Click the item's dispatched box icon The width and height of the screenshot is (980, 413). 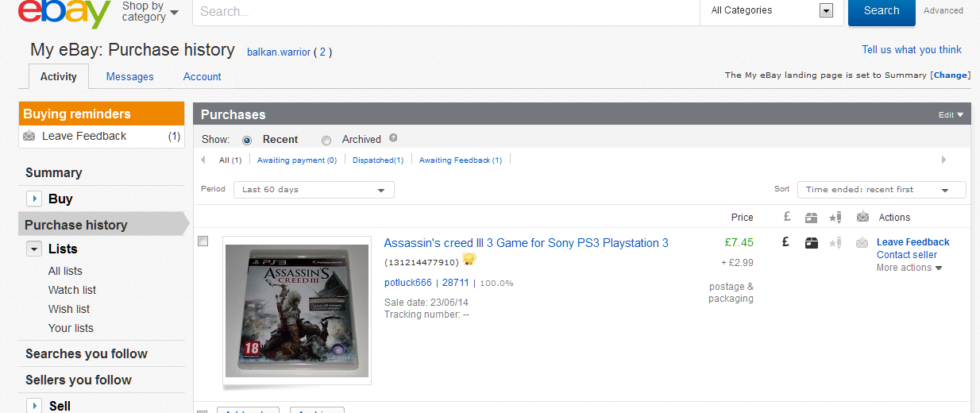click(x=811, y=243)
